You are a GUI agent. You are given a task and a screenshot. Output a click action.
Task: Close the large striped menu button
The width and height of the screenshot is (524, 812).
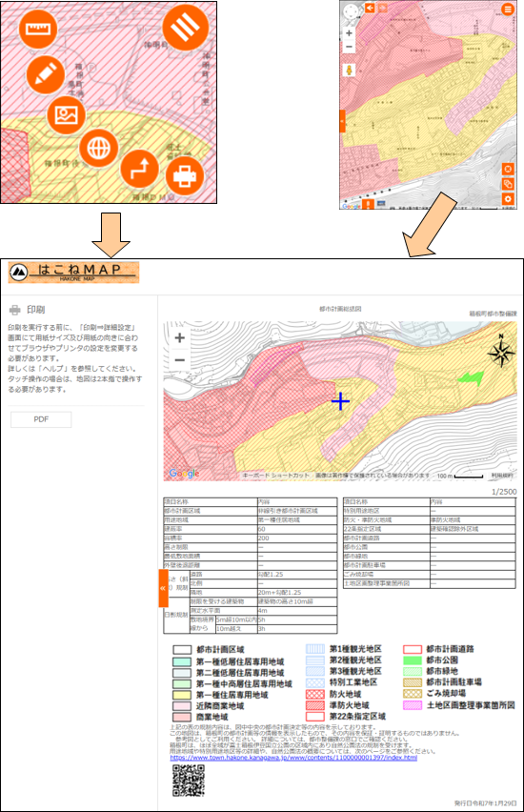click(x=186, y=27)
